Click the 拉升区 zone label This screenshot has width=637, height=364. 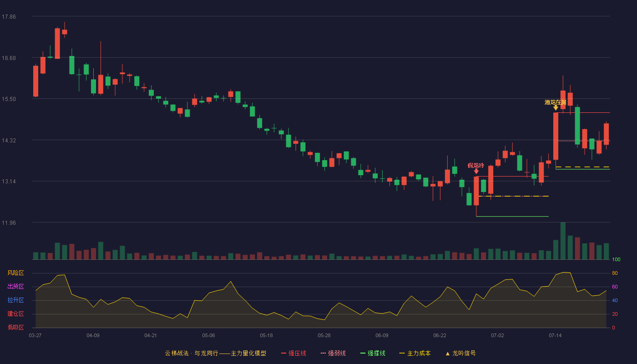click(x=15, y=300)
